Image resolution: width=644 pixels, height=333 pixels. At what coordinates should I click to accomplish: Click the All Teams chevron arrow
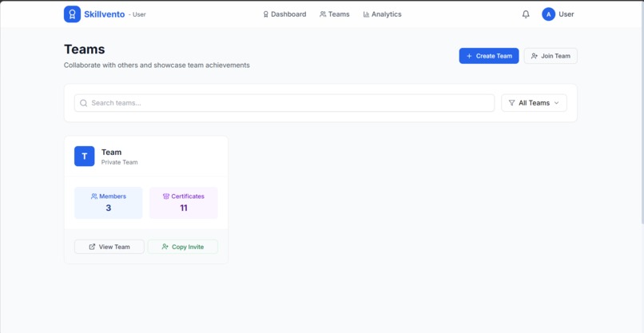(x=557, y=103)
